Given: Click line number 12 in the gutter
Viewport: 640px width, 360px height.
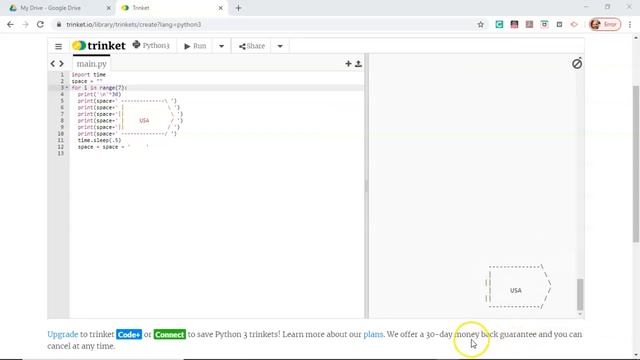Looking at the screenshot, I should click(x=61, y=147).
